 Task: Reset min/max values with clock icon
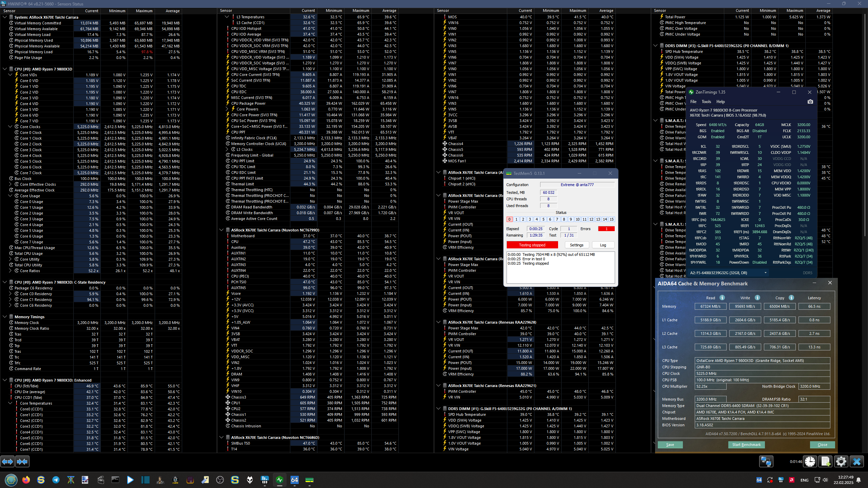click(x=810, y=461)
